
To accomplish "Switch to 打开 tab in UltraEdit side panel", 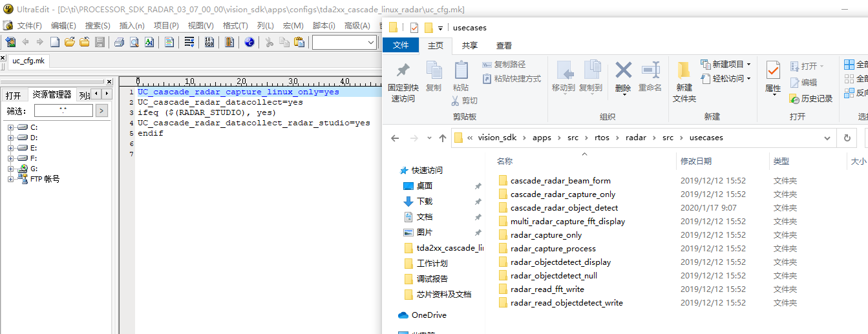I will [x=14, y=96].
